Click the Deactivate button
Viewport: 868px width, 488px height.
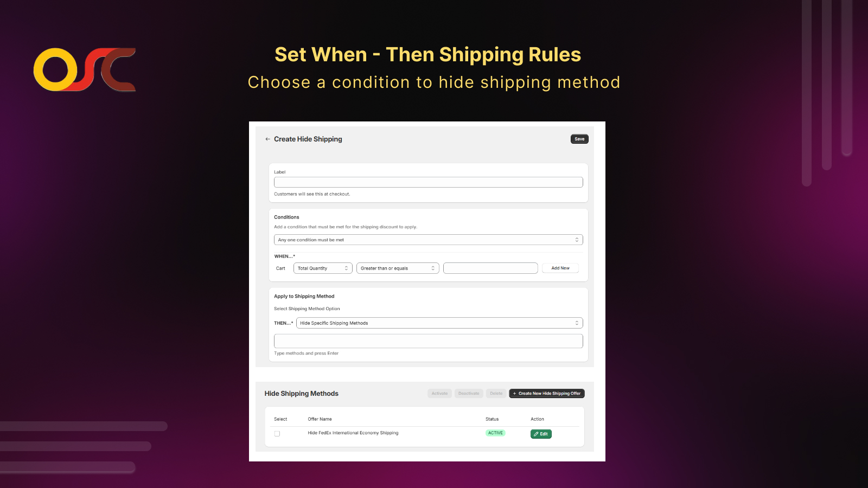468,393
